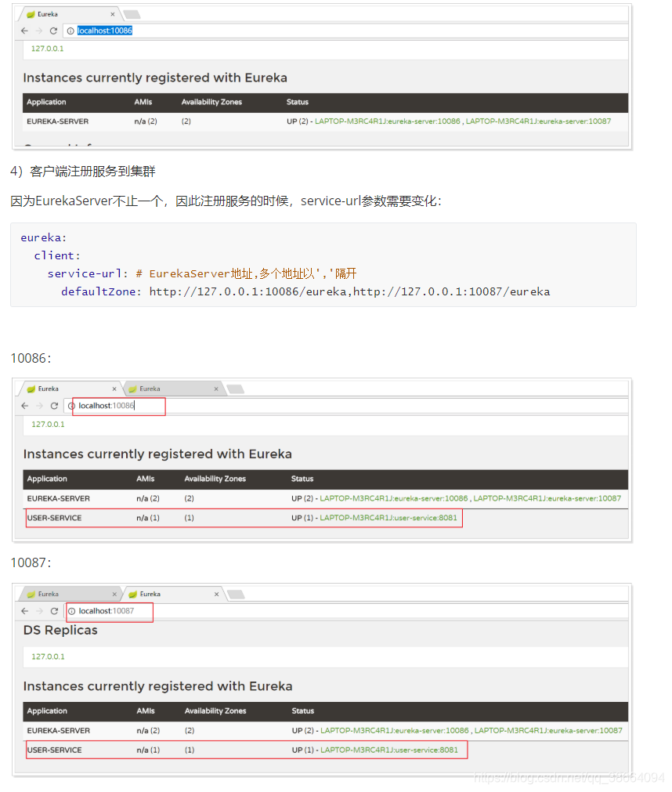
Task: Click Status column header in localhost:10087 table
Action: coord(303,711)
